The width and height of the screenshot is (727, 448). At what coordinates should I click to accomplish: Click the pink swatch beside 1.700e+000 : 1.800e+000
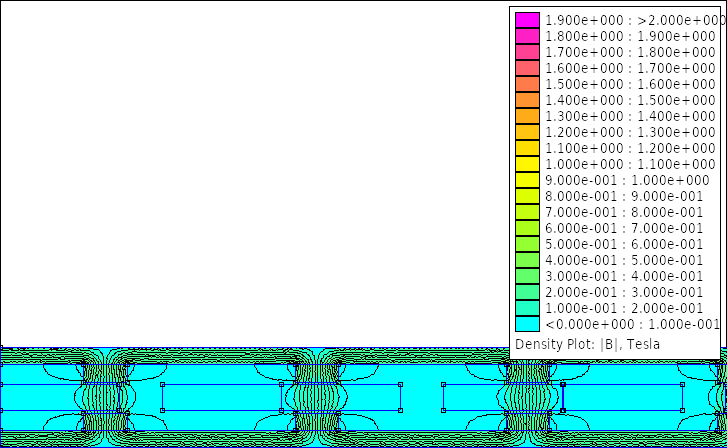click(x=527, y=52)
